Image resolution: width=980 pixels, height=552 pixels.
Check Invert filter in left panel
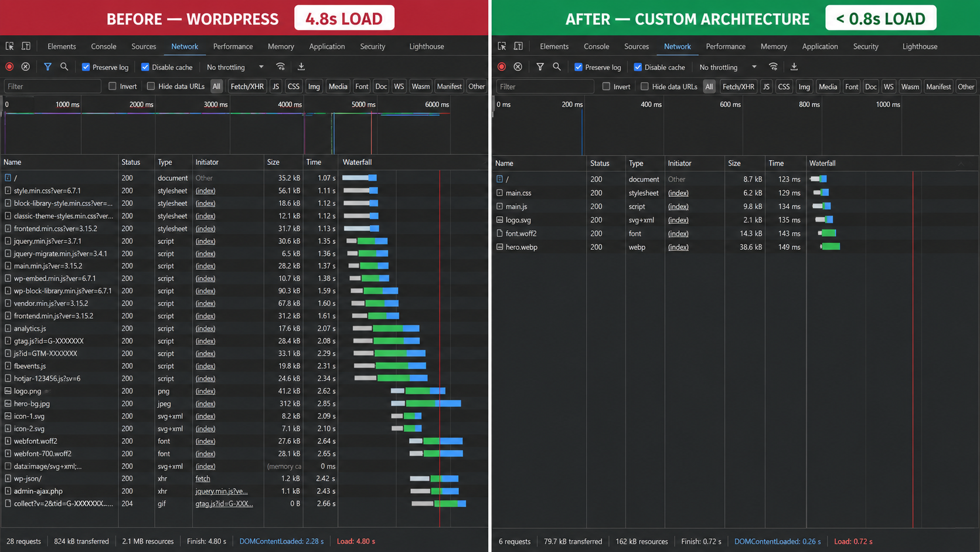pyautogui.click(x=113, y=86)
